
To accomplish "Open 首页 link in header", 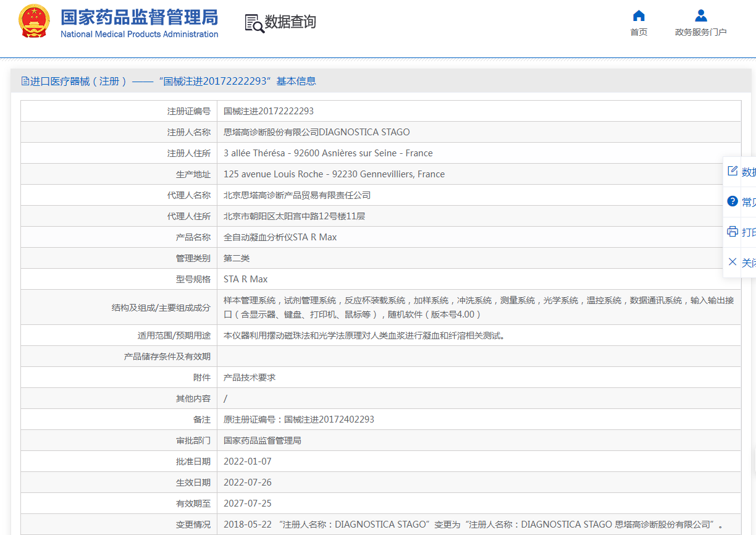I will [x=639, y=32].
